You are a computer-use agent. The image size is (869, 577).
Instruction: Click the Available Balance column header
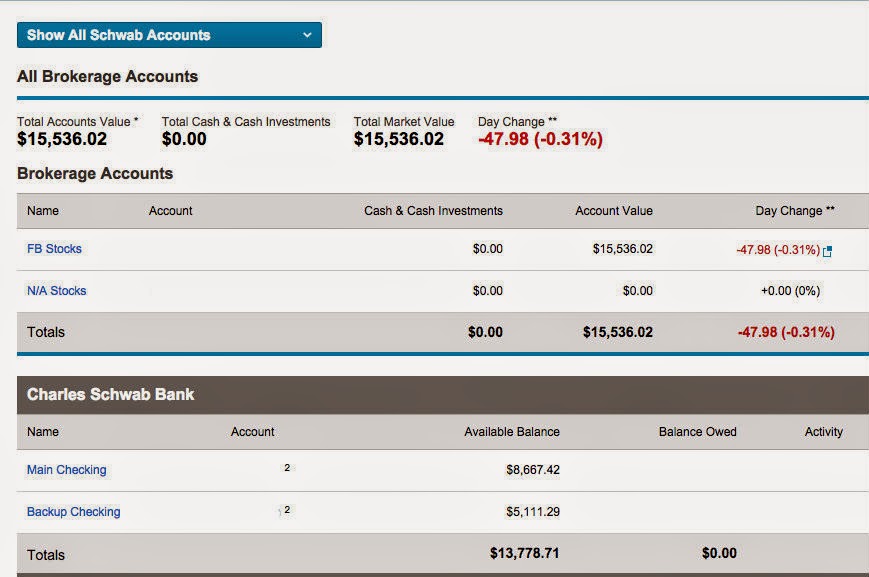coord(512,432)
